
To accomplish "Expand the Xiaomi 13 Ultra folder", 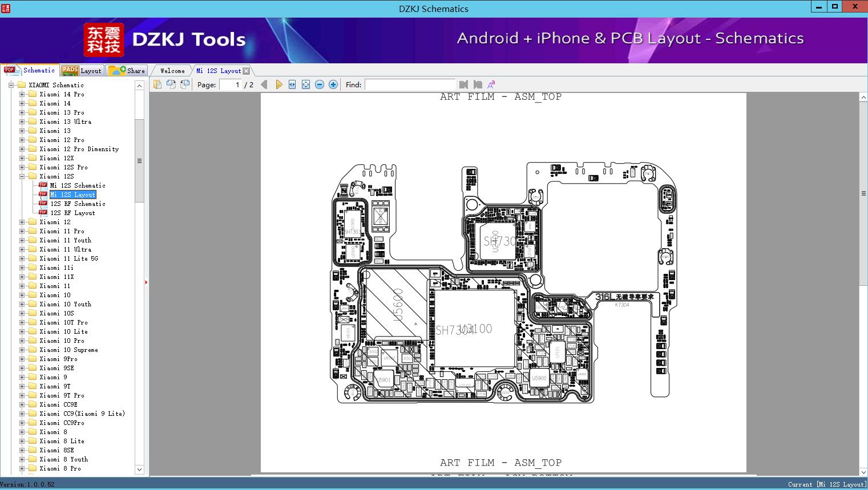I will click(x=22, y=122).
